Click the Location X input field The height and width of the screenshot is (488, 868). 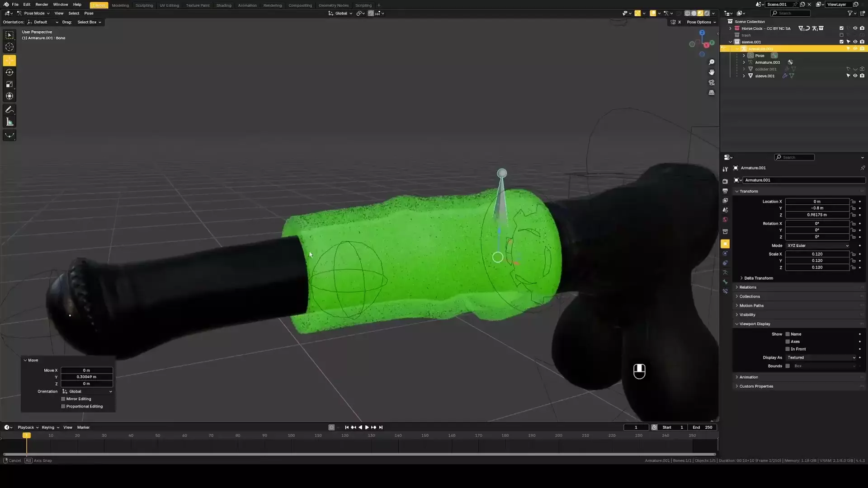(x=816, y=202)
